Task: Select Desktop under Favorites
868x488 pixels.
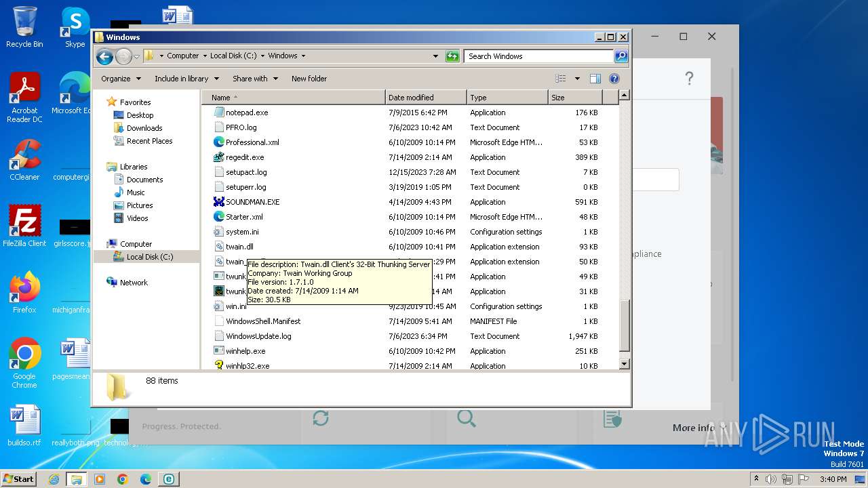Action: 140,115
